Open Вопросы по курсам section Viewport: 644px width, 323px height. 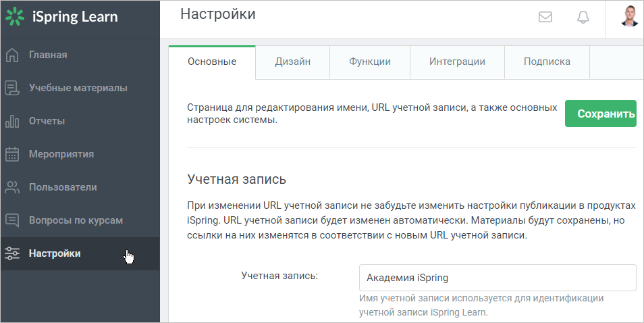[x=80, y=220]
